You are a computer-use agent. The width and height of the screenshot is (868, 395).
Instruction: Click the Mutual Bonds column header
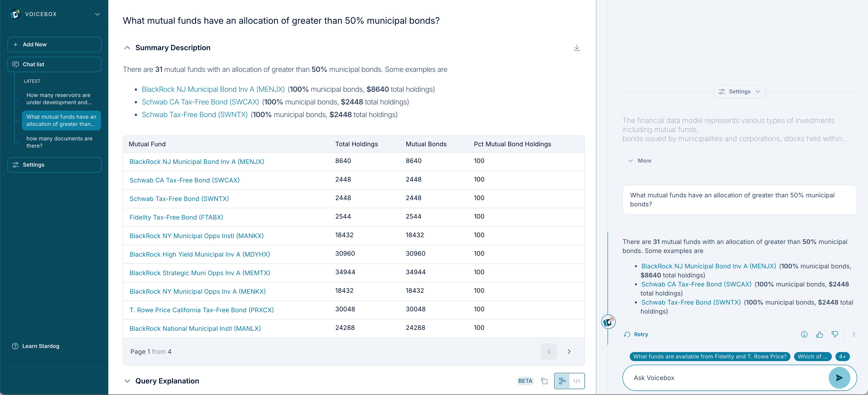[426, 144]
